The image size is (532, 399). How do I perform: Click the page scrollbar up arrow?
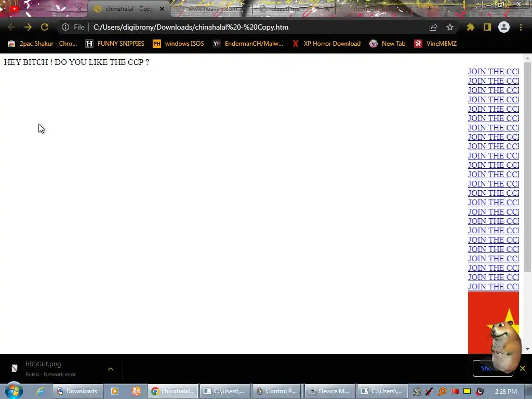point(527,58)
